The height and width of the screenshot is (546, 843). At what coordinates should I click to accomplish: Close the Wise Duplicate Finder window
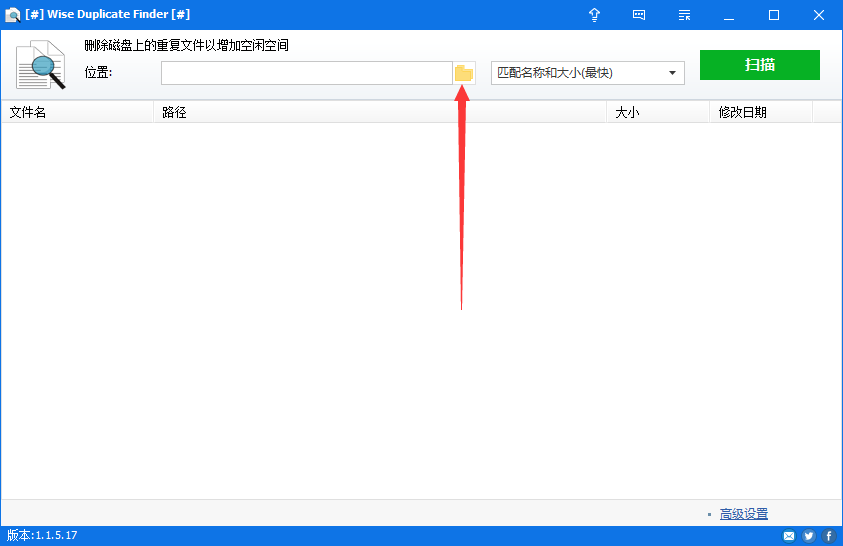819,15
